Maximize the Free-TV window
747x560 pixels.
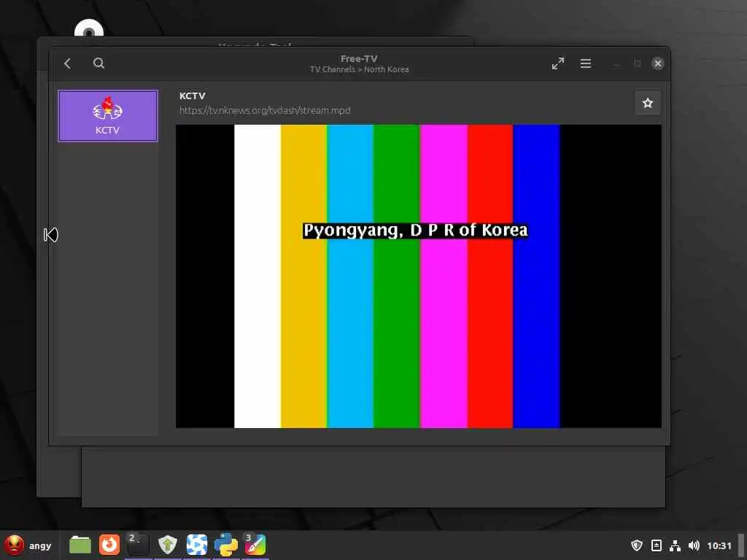pyautogui.click(x=638, y=63)
